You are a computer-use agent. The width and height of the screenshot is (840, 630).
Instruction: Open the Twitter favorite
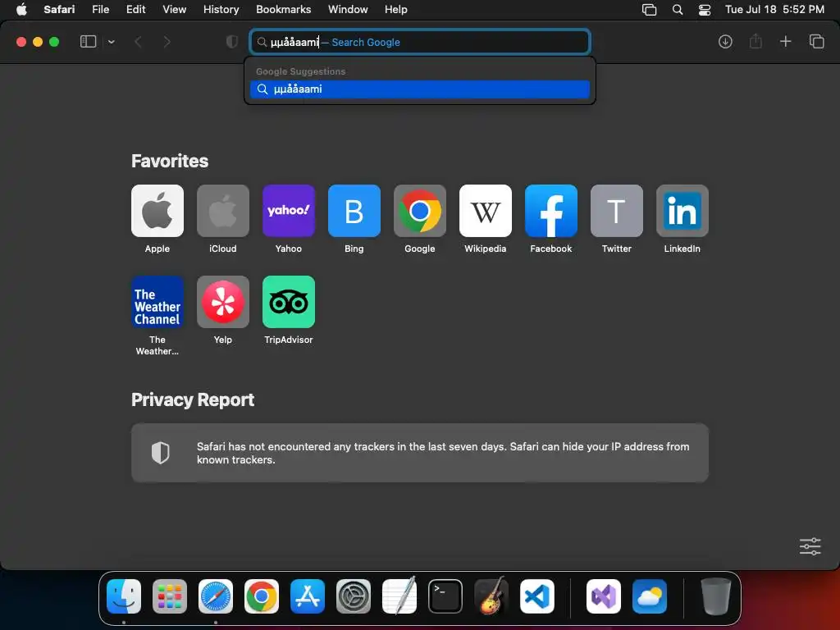(x=617, y=211)
